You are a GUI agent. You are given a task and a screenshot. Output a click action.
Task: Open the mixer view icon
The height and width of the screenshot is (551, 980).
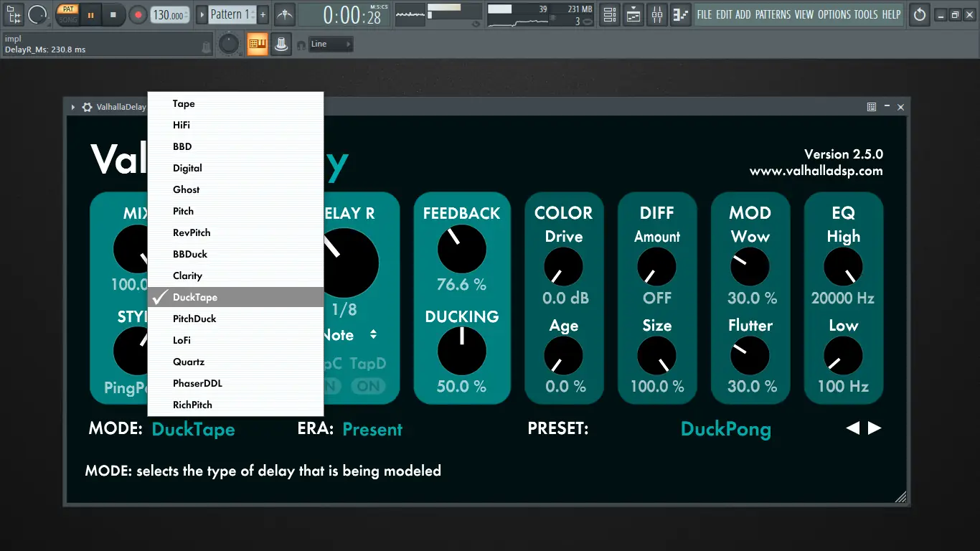coord(657,14)
